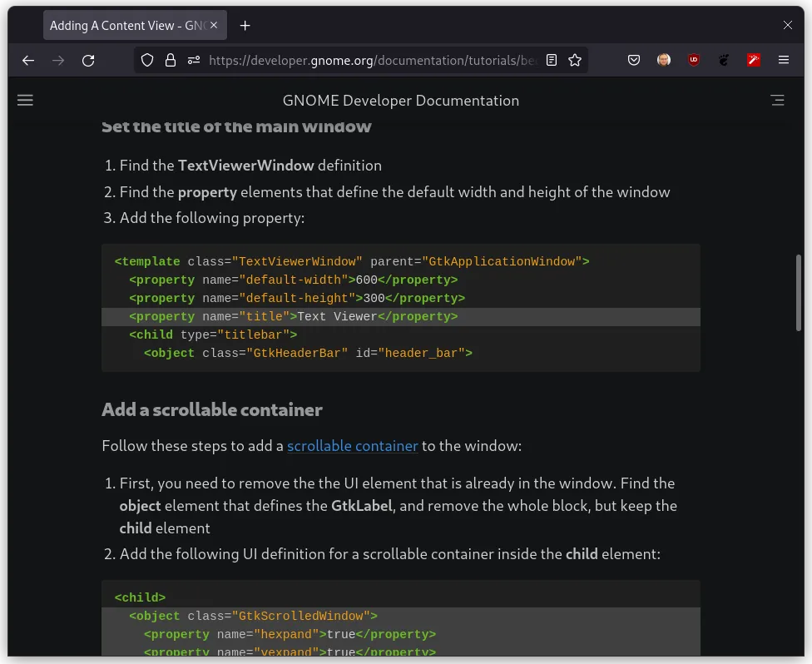The width and height of the screenshot is (812, 664).
Task: Bookmark this page with the star
Action: pos(575,60)
